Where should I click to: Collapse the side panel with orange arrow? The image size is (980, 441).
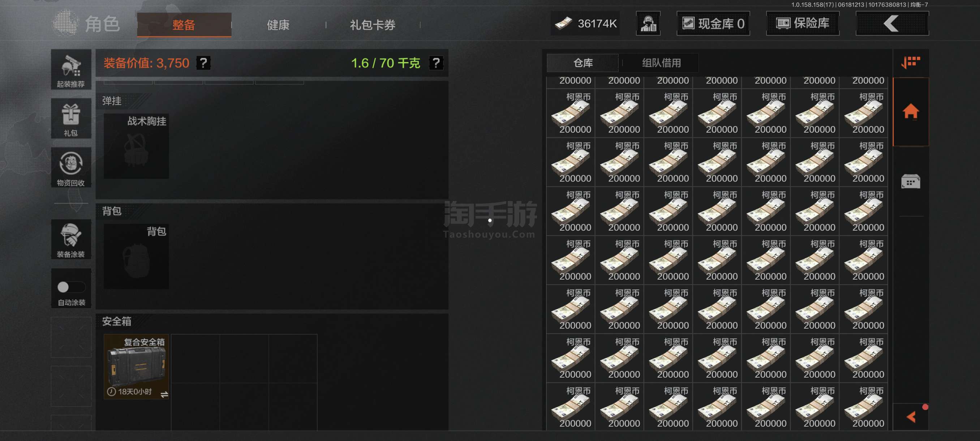coord(910,417)
